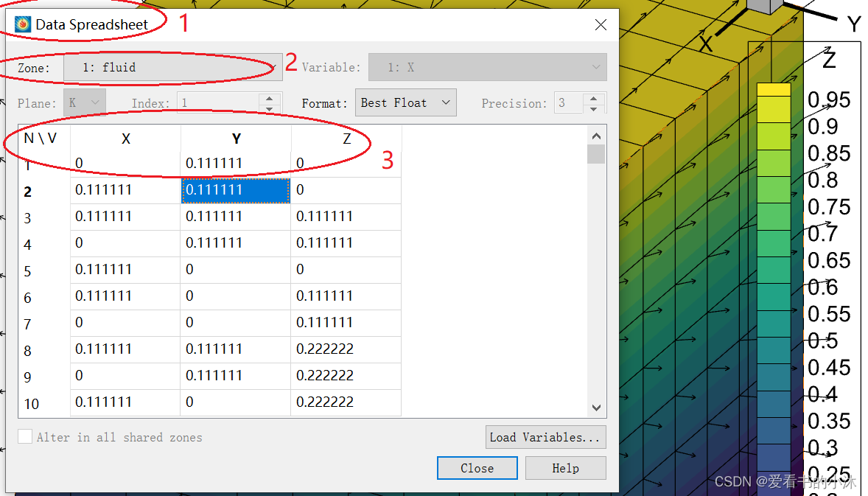Click the Index value input field
Viewport: 868px width, 496px height.
pos(217,103)
